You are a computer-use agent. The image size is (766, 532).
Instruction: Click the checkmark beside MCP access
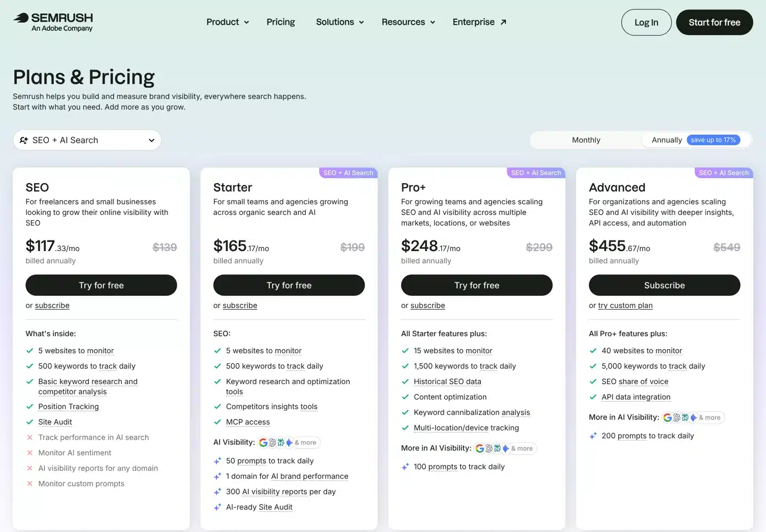point(218,422)
